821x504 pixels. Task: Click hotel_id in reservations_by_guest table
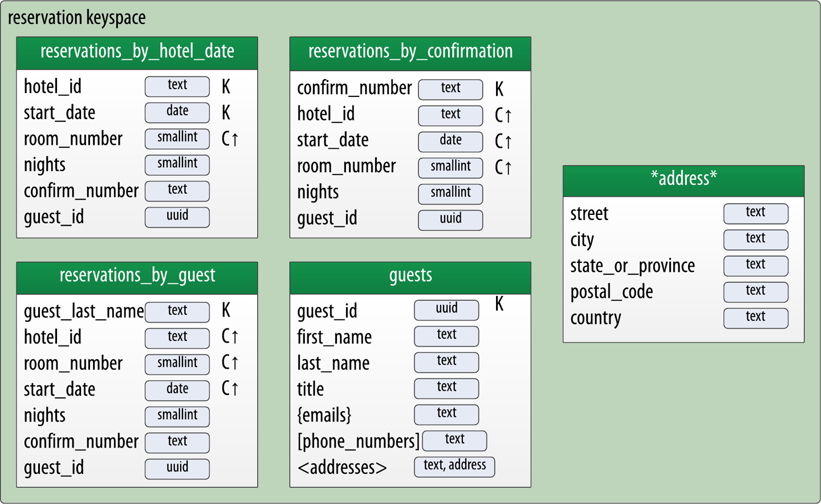tap(52, 338)
